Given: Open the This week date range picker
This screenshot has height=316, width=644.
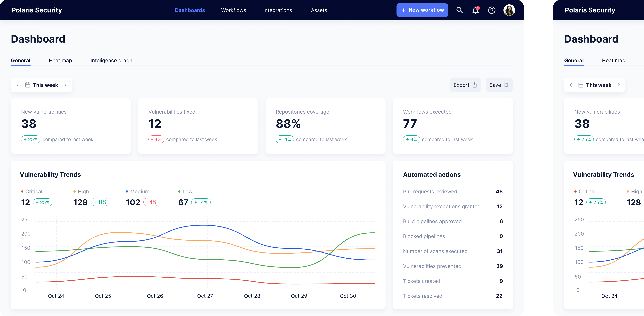Looking at the screenshot, I should [45, 85].
